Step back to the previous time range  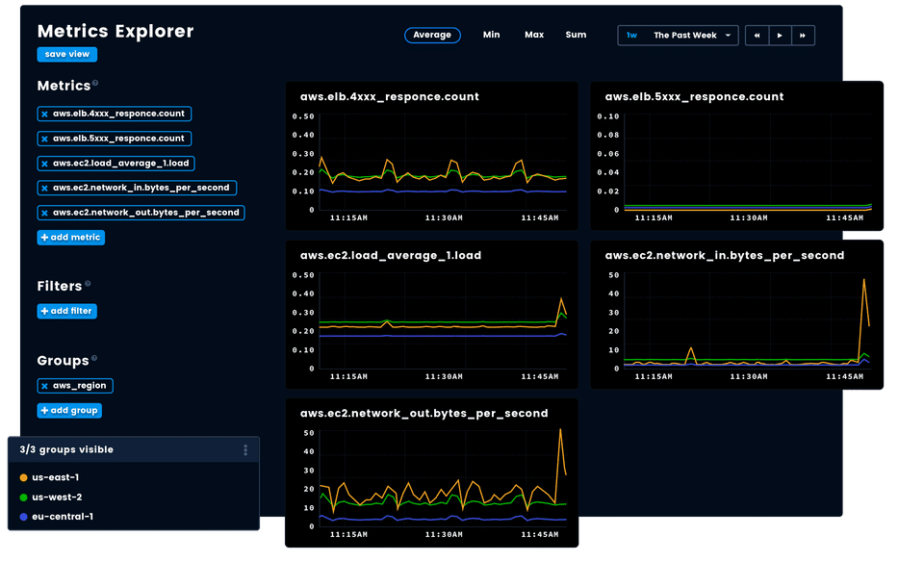757,36
